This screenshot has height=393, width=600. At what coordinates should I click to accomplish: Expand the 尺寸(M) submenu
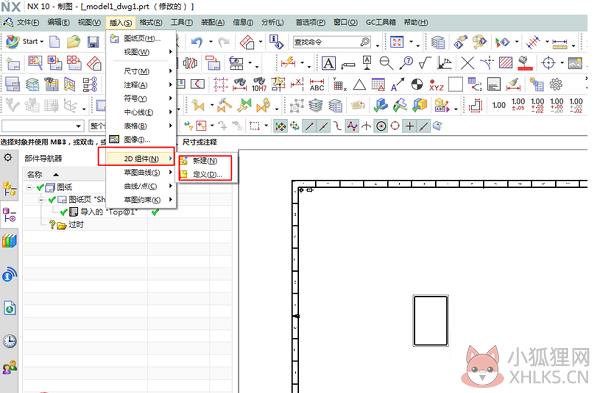[140, 71]
